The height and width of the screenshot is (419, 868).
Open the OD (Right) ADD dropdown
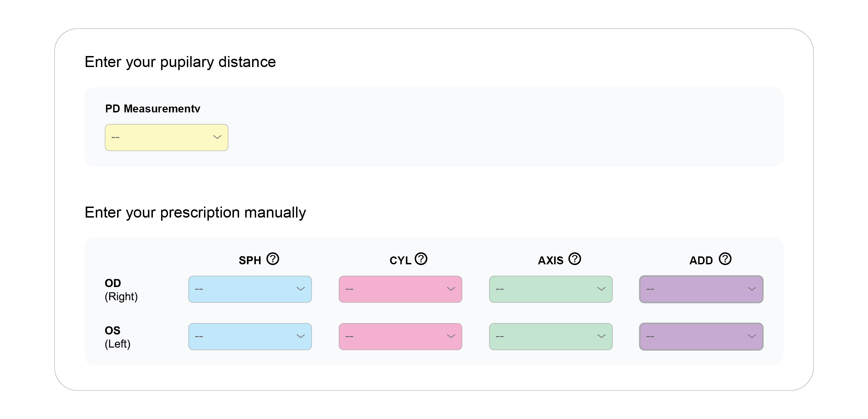701,289
